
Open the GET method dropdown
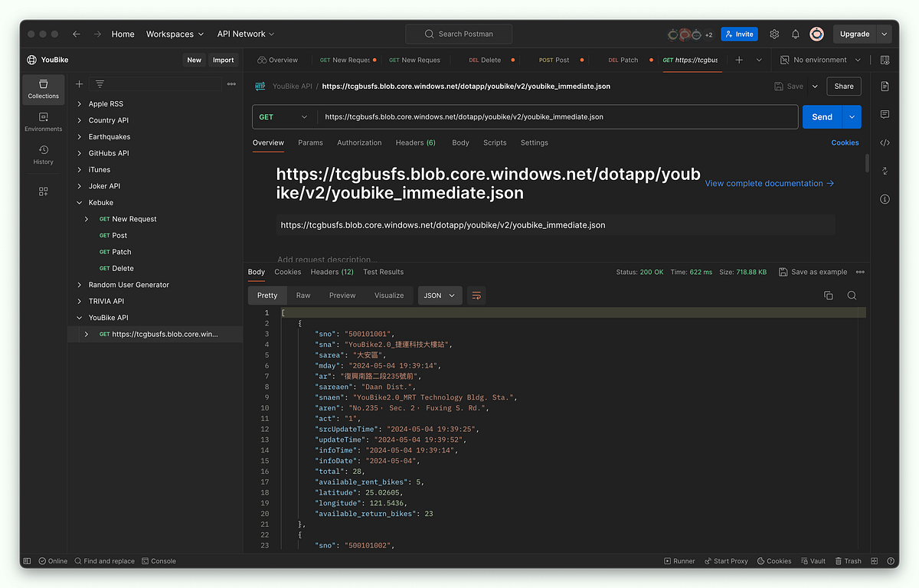click(283, 116)
